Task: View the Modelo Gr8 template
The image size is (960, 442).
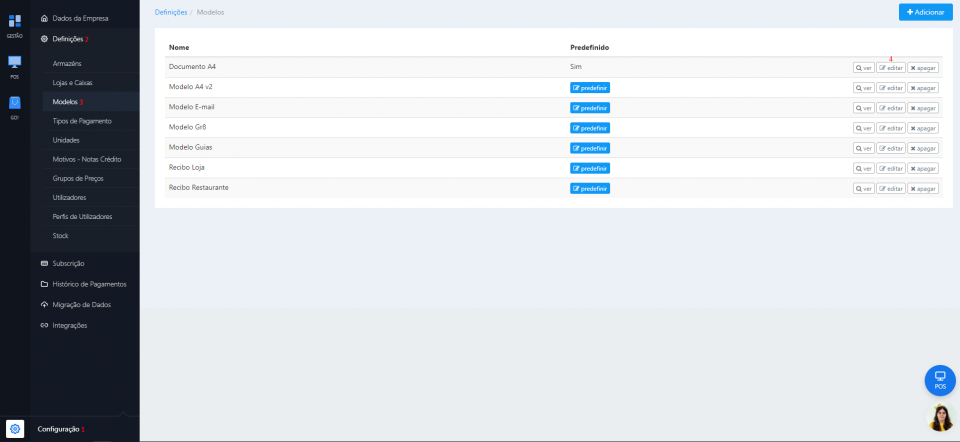Action: point(863,128)
